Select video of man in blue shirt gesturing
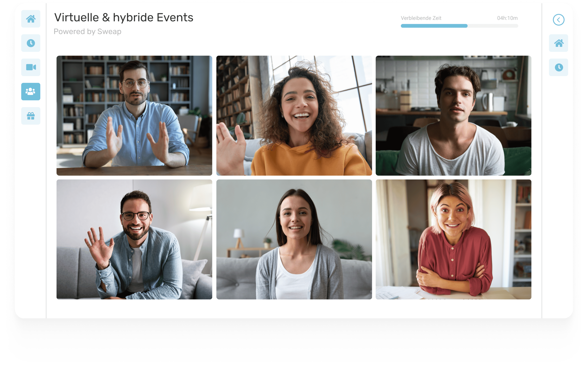Screen dimensions: 588x370 (134, 115)
